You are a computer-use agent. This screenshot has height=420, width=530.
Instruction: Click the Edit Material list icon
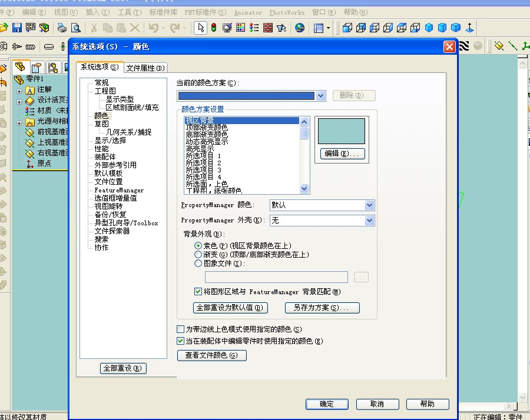[x=254, y=28]
